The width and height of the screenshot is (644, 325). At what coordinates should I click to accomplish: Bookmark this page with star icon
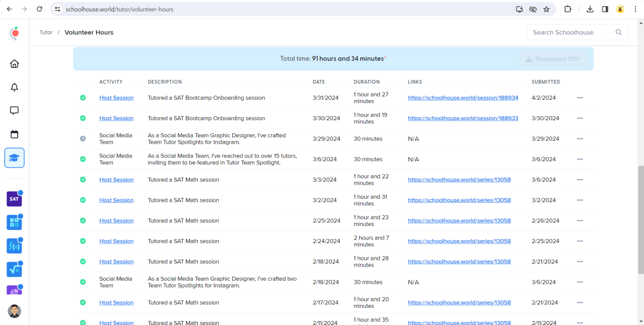click(x=546, y=9)
